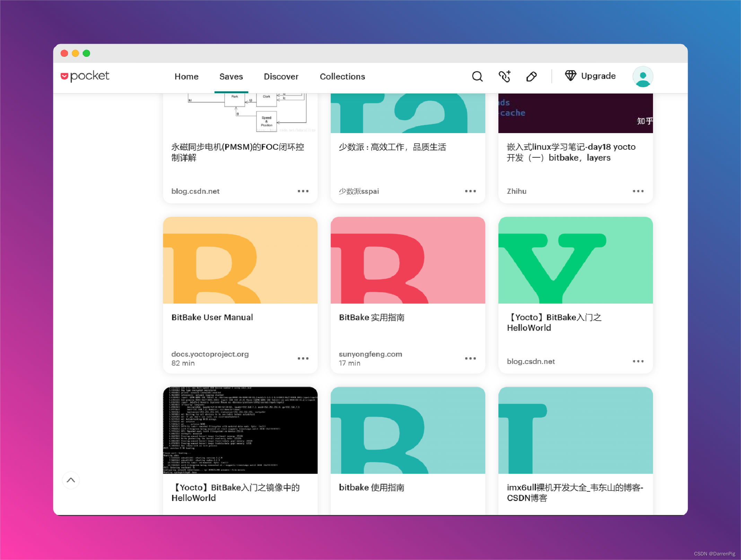Click the dark 知乎 cache thumbnail
This screenshot has height=560, width=741.
pos(575,113)
